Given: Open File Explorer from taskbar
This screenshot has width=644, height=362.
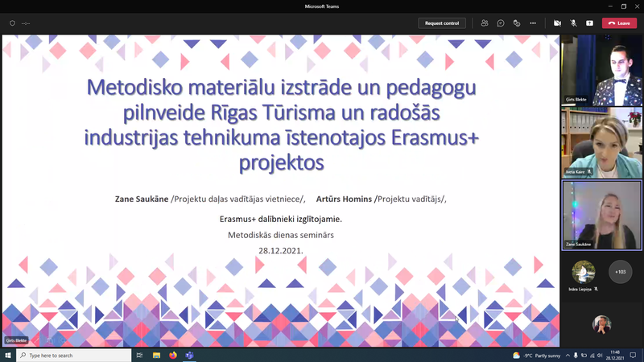Looking at the screenshot, I should (156, 356).
